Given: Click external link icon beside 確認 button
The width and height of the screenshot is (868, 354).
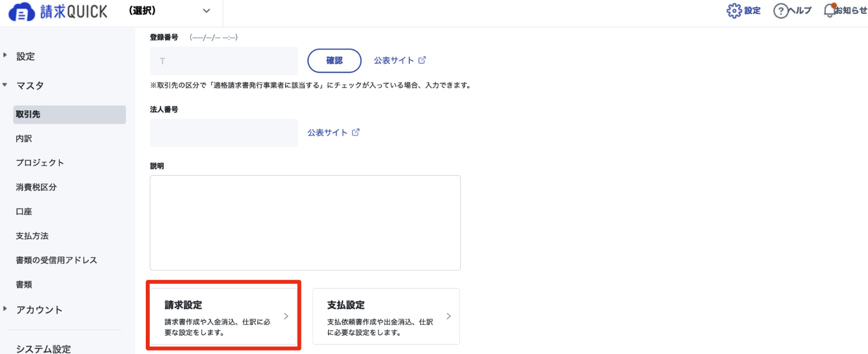Looking at the screenshot, I should (x=422, y=60).
